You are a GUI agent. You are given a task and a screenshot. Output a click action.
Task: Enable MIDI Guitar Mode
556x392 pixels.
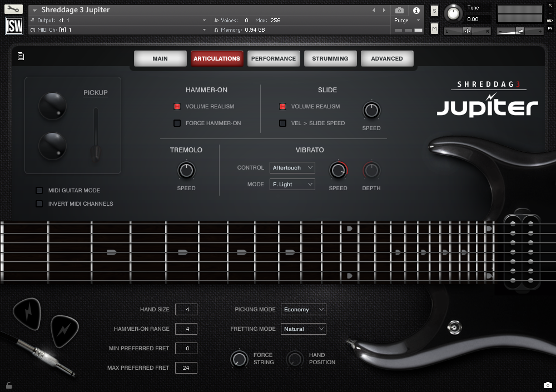[x=39, y=190]
